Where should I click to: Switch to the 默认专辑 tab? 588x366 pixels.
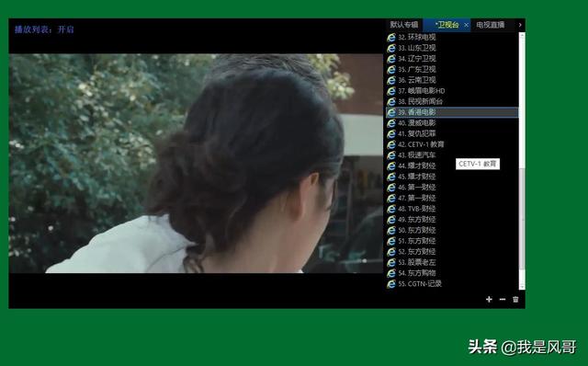click(x=404, y=25)
